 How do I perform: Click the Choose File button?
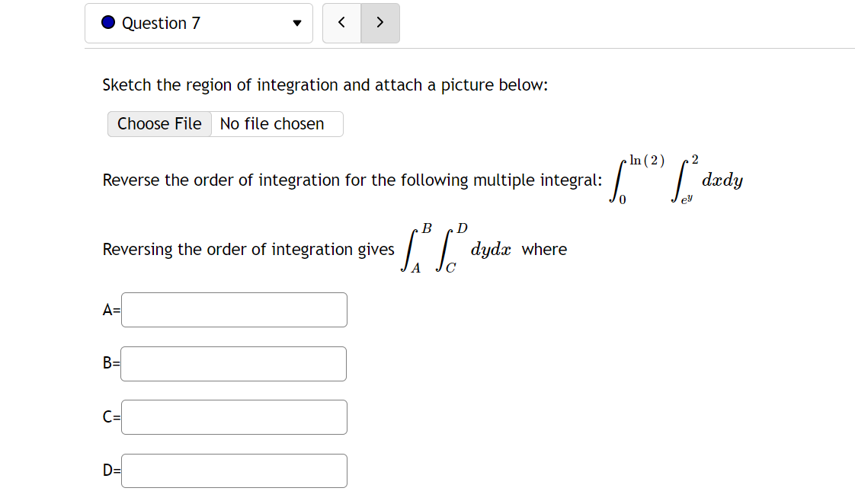[159, 123]
